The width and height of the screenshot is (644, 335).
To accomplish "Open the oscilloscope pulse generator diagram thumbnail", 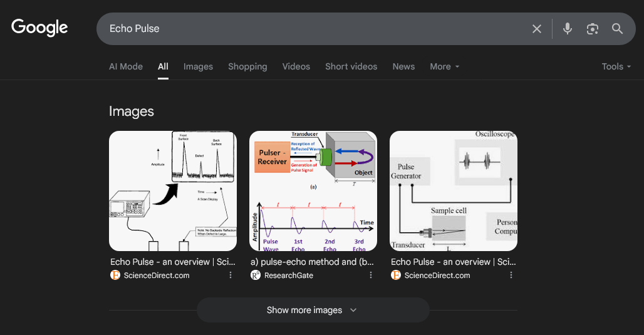I will point(454,191).
